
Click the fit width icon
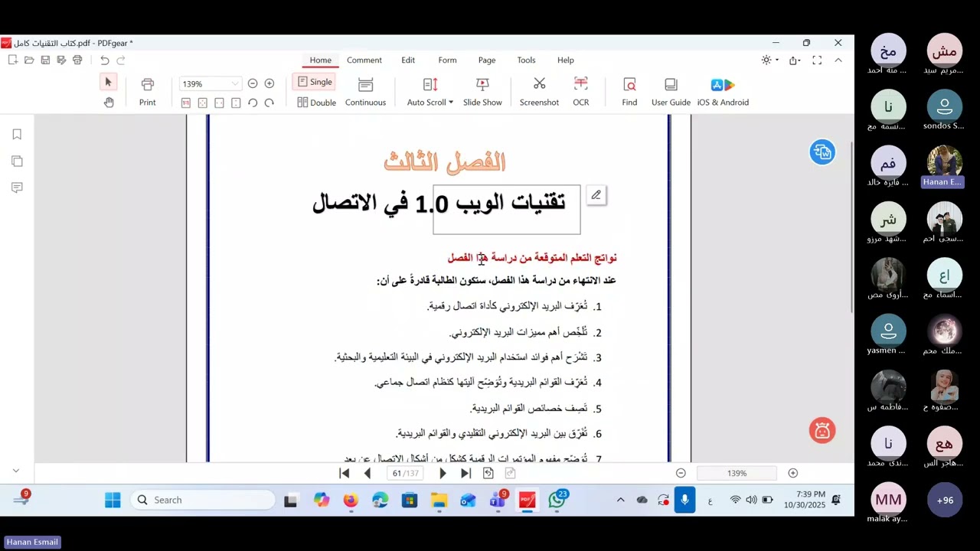[219, 103]
